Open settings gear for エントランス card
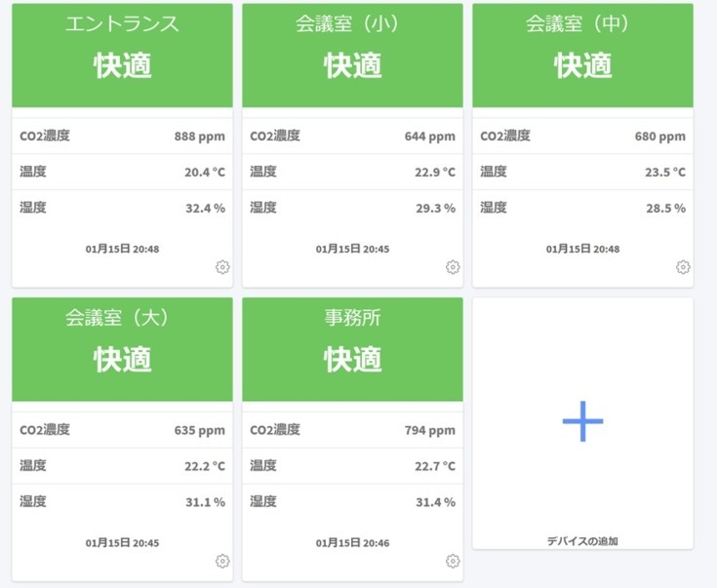Screen dimensions: 717x588 222,267
